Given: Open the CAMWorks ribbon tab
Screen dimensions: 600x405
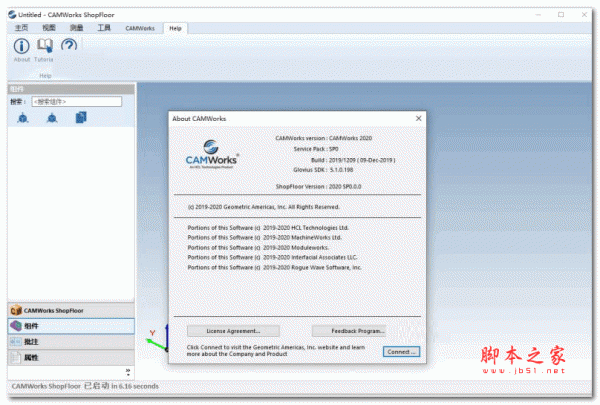Looking at the screenshot, I should [140, 28].
